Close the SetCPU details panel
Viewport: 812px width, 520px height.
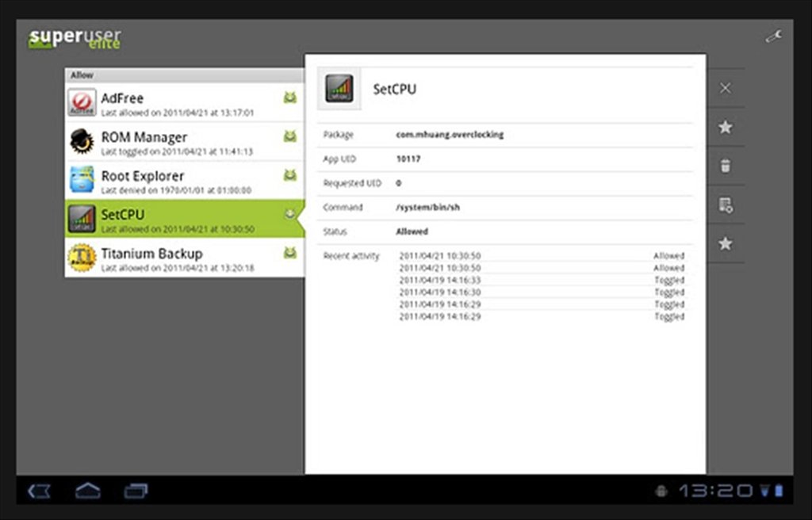tap(725, 88)
